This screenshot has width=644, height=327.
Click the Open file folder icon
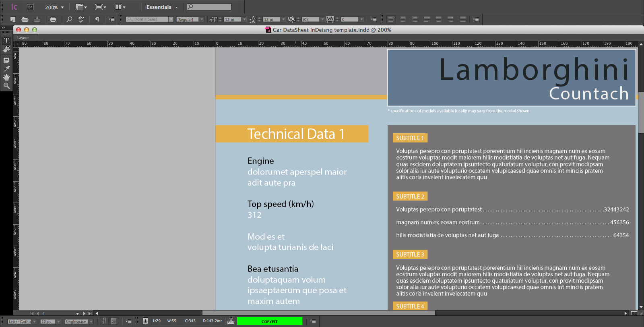click(x=25, y=19)
